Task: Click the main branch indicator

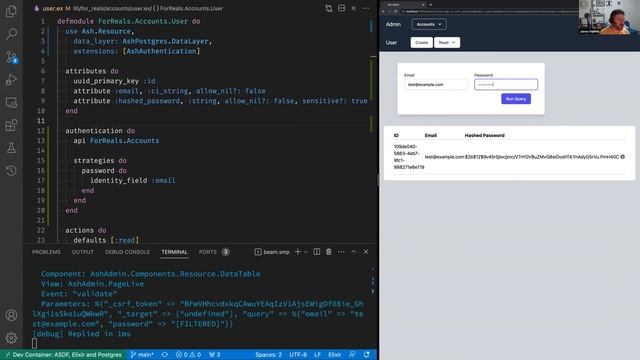Action: (142, 355)
